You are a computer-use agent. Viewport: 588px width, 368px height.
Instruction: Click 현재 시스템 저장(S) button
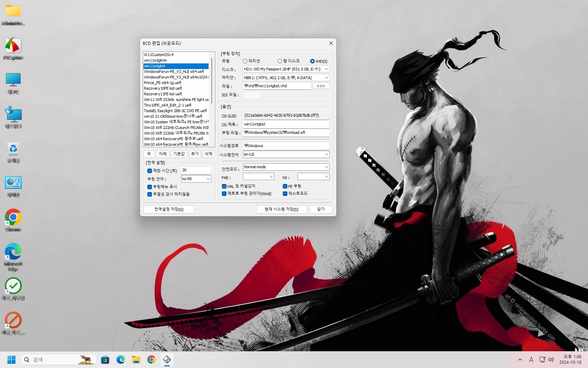tap(282, 209)
